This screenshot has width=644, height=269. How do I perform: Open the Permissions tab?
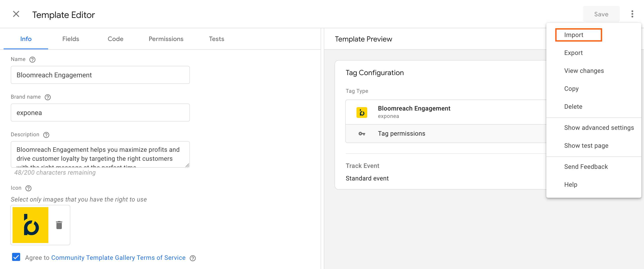(166, 39)
